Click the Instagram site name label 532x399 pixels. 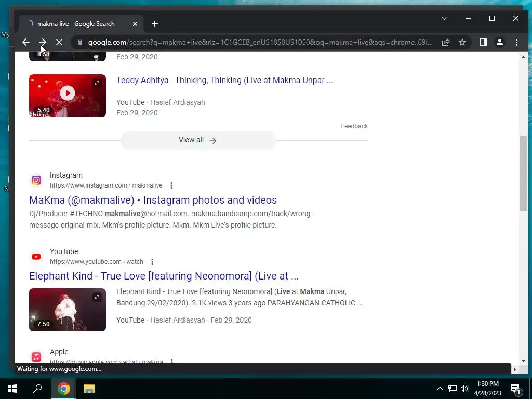click(66, 176)
